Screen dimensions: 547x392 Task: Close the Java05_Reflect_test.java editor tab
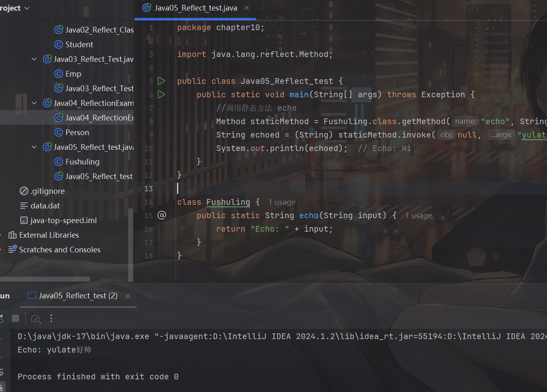(247, 8)
